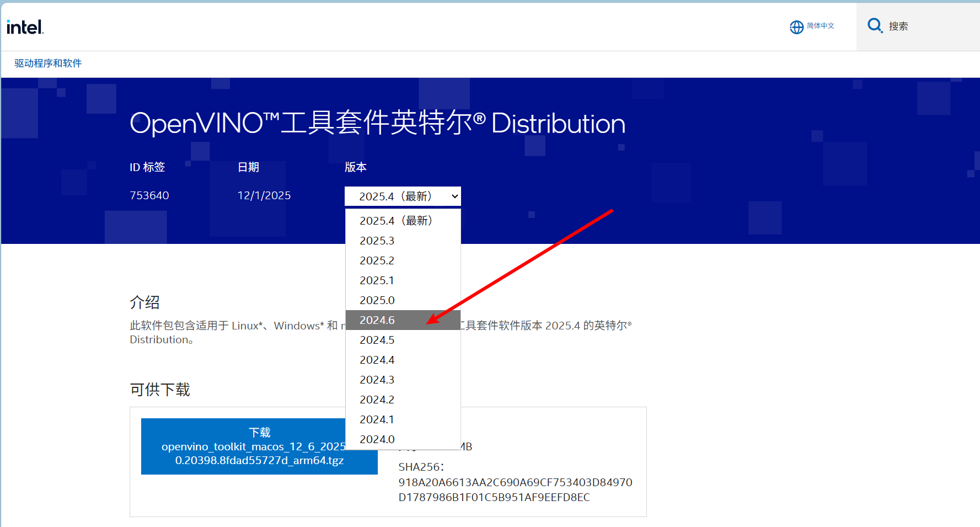Select version 2024.5 from the list
Viewport: 980px width, 527px height.
click(403, 340)
